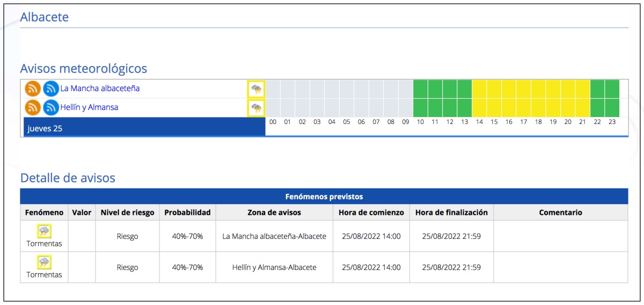
Task: Click the blue feed icon for La Mancha albaceteña
Action: pos(51,89)
